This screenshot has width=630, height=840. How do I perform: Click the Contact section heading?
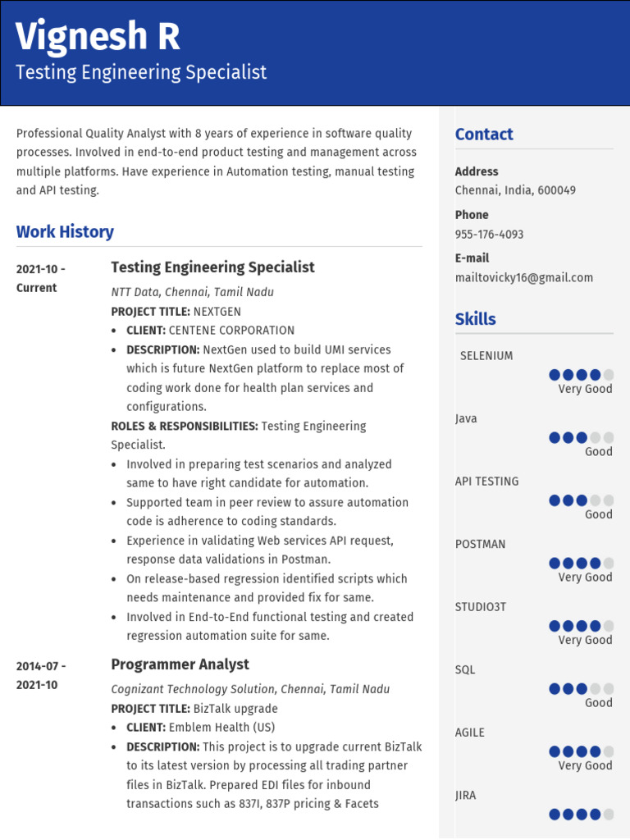[x=484, y=135]
